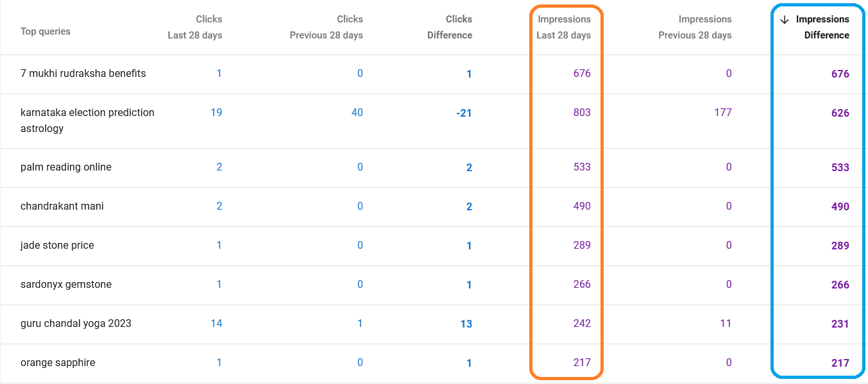Sort by Clicks Last 28 days header
868x384 pixels.
pyautogui.click(x=195, y=27)
